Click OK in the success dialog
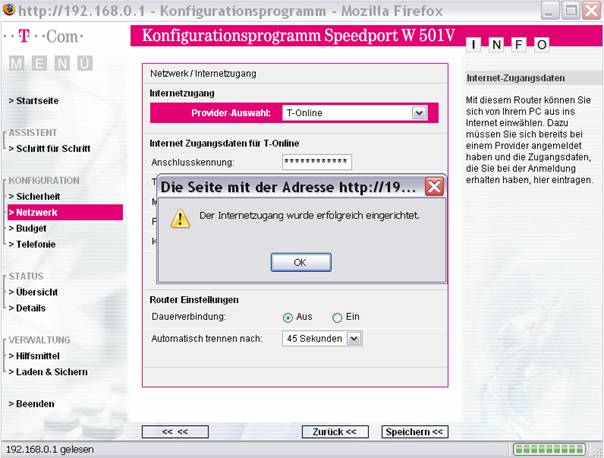Image resolution: width=604 pixels, height=458 pixels. [x=301, y=262]
